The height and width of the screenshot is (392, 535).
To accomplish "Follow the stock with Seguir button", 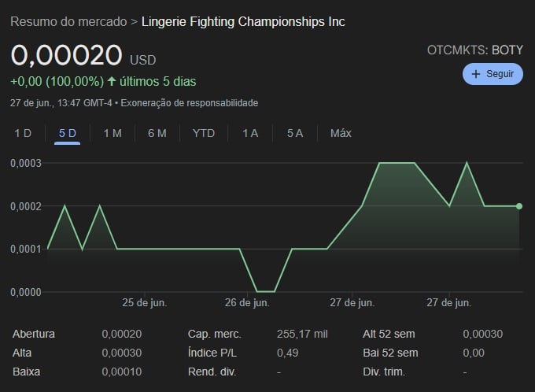I will click(x=493, y=74).
